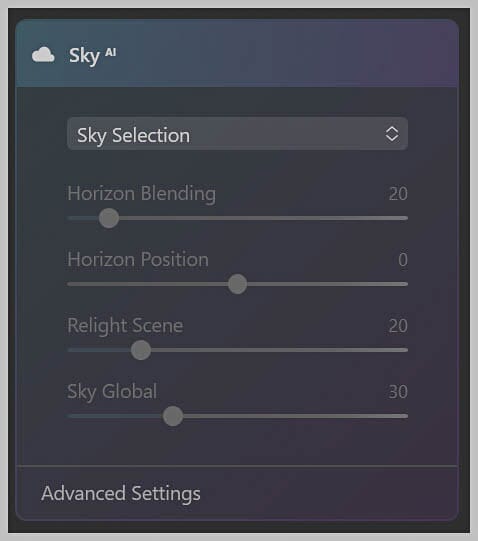Screen dimensions: 478x541
Task: Click the Horizon Blending value 20
Action: 398,194
